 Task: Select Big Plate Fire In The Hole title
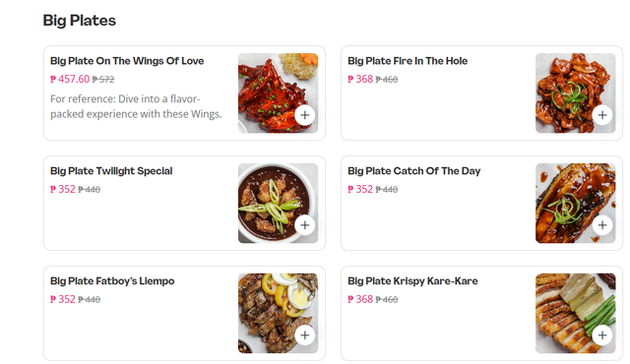(x=408, y=61)
